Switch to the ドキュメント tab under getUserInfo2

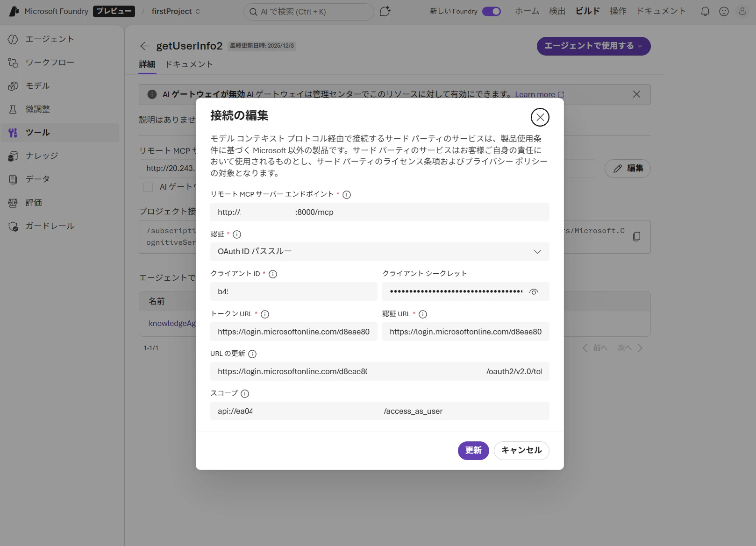[x=189, y=64]
